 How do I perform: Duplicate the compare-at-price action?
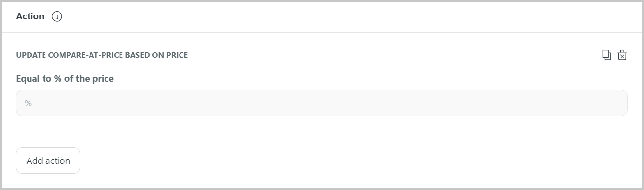606,55
